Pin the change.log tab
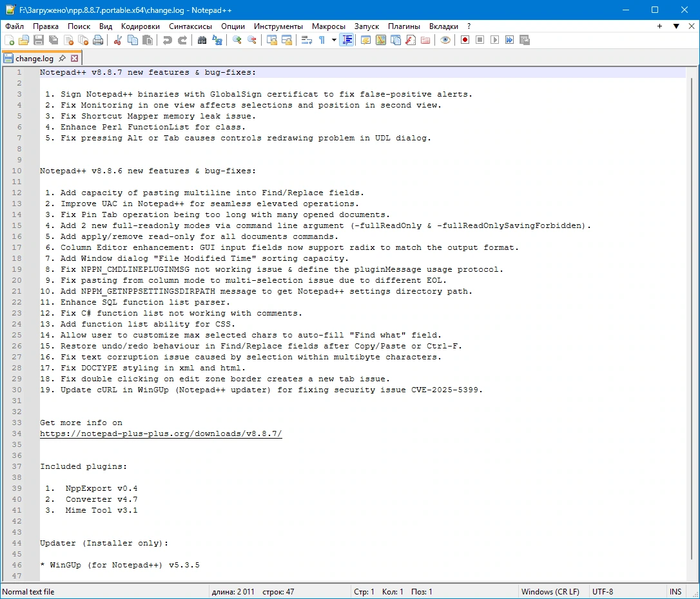This screenshot has height=599, width=700. click(x=63, y=59)
